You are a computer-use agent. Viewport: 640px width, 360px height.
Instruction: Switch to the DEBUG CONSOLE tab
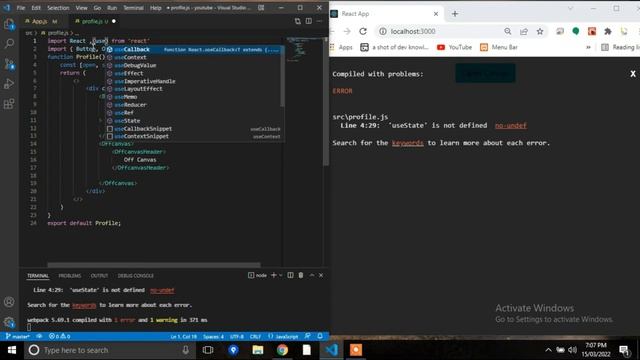click(x=136, y=276)
